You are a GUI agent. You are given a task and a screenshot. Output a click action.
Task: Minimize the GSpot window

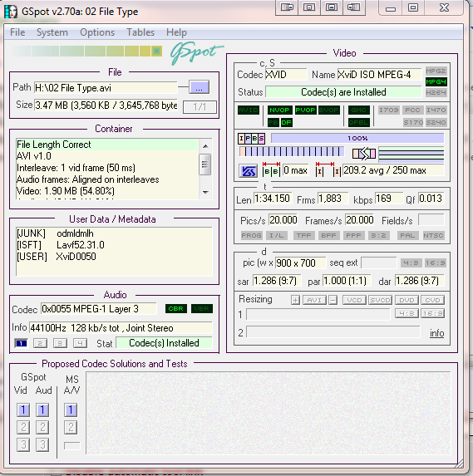click(x=391, y=7)
